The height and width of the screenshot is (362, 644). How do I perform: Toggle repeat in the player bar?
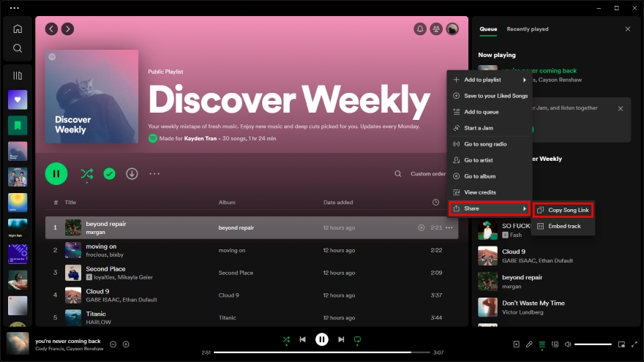[357, 339]
